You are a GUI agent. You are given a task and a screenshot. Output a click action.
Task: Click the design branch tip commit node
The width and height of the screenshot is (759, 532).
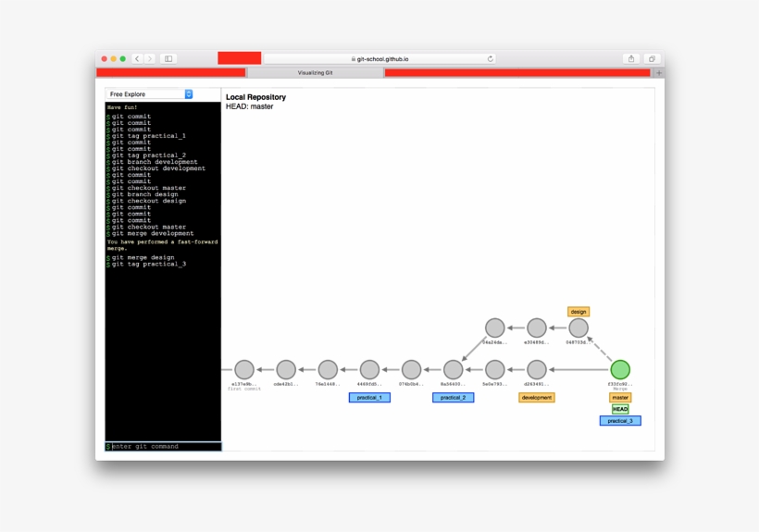point(579,328)
